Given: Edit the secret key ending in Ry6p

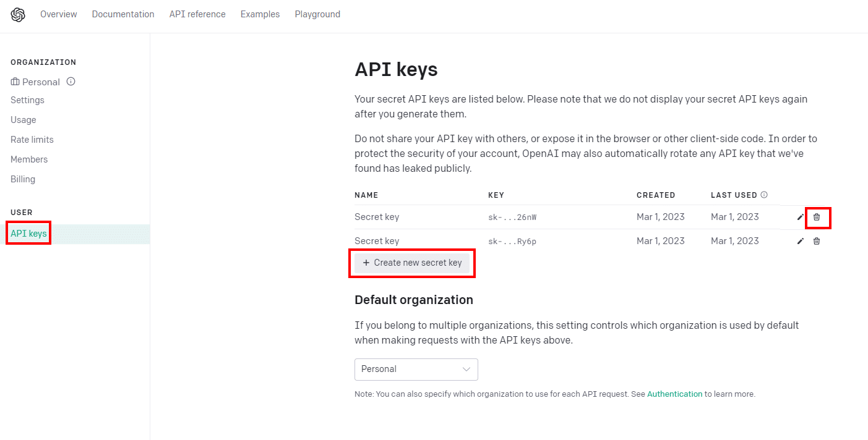Looking at the screenshot, I should click(801, 241).
